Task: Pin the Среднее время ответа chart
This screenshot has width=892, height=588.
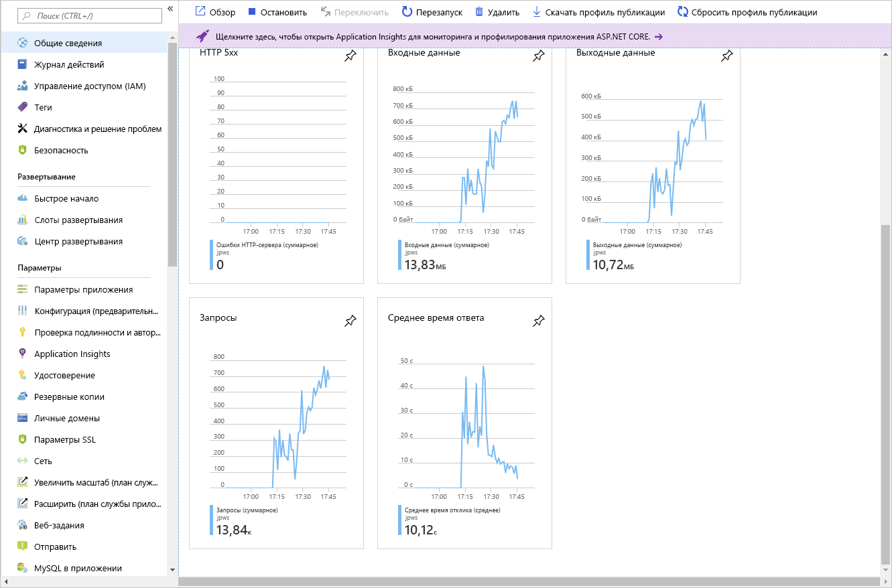Action: 538,321
